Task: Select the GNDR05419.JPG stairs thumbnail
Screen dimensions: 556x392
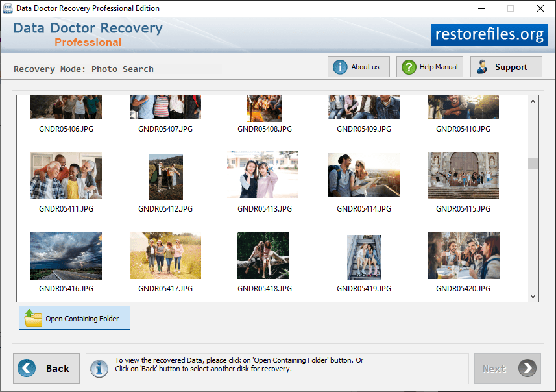Action: [x=364, y=258]
